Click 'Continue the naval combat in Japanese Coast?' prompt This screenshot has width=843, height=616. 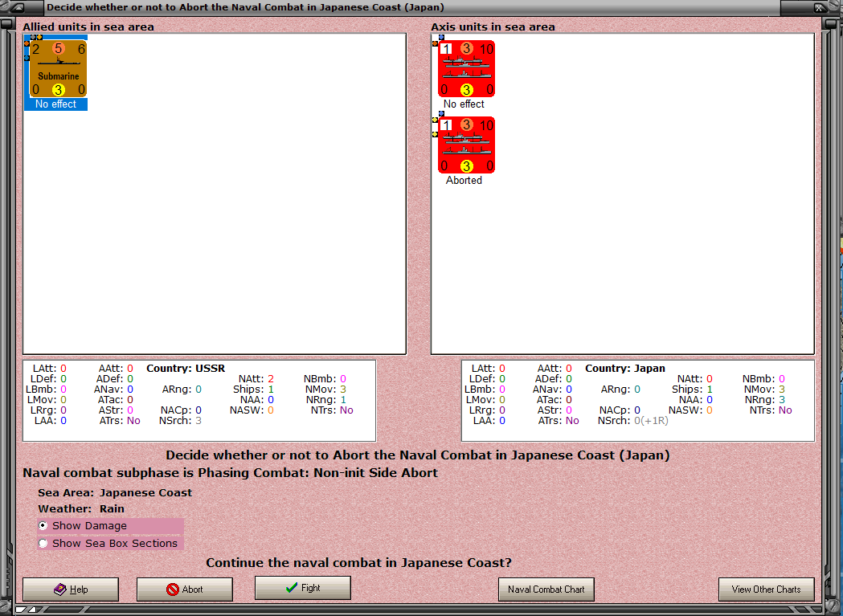(358, 563)
